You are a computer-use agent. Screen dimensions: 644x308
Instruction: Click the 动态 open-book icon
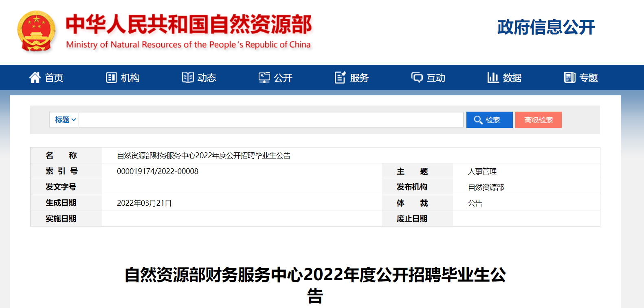(188, 77)
